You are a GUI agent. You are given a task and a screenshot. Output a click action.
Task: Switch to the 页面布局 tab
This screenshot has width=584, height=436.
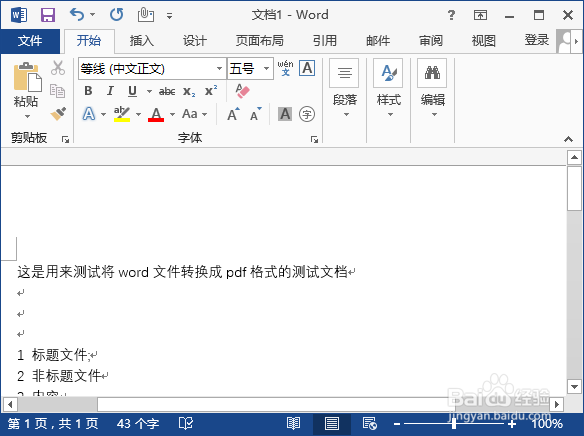(x=260, y=41)
